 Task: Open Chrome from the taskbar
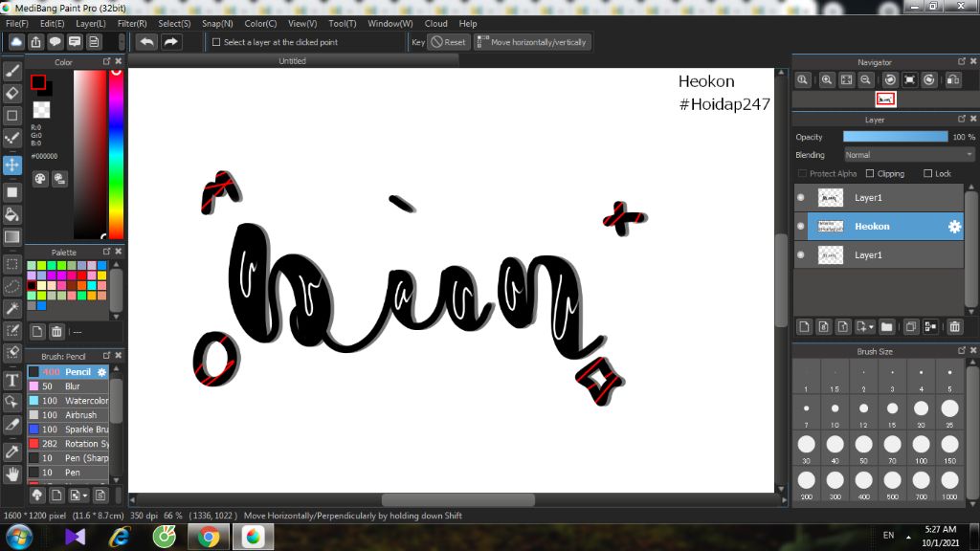pos(209,537)
